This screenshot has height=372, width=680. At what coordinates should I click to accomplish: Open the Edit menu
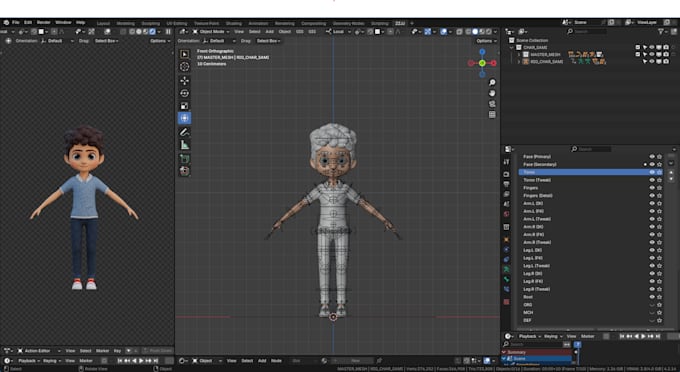(28, 23)
